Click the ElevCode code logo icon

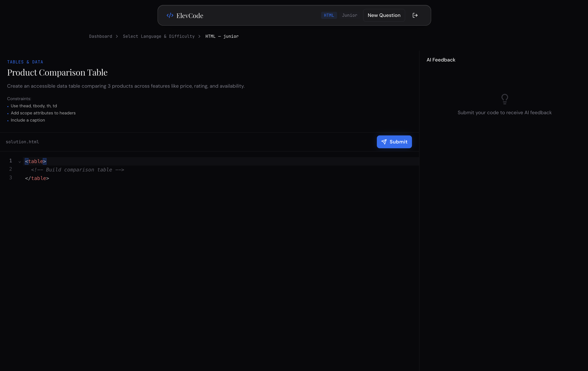click(x=170, y=15)
